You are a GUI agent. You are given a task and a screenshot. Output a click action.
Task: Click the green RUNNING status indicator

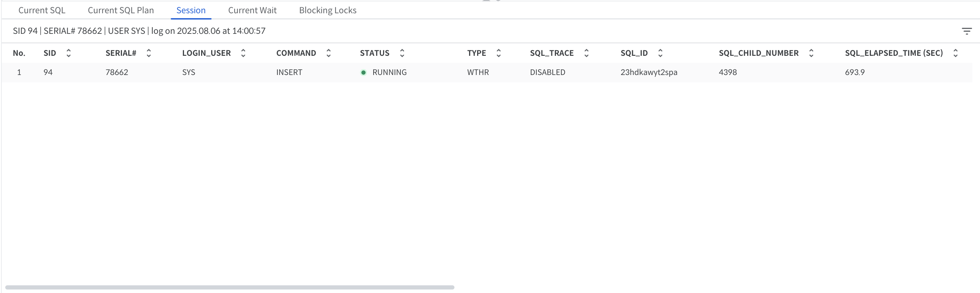[x=363, y=72]
